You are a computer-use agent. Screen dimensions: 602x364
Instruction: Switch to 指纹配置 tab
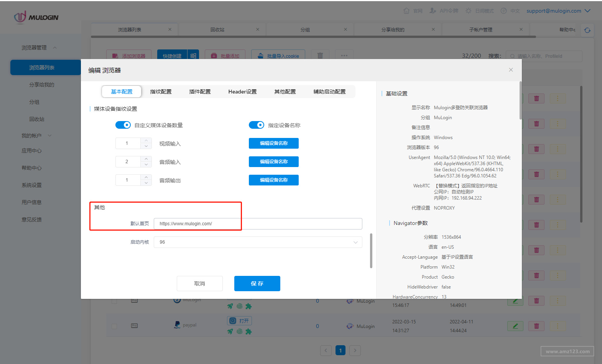(161, 92)
